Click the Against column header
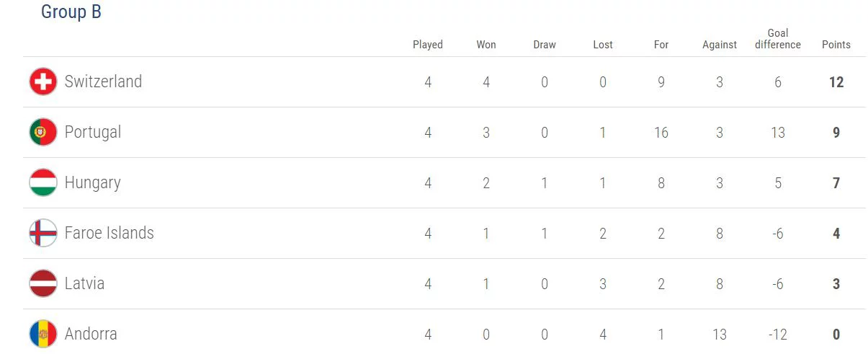Image resolution: width=868 pixels, height=354 pixels. tap(719, 45)
